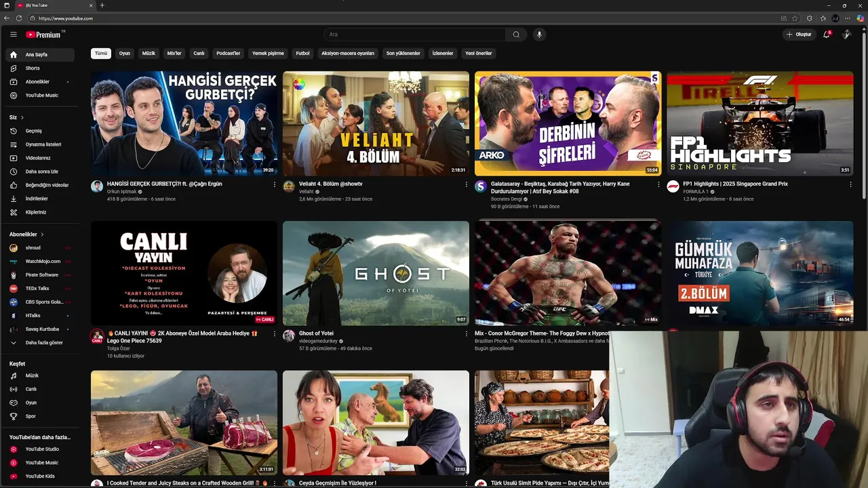Screen dimensions: 868x488
Task: Open Savaş Kurtbaba channel in subscriptions
Action: point(39,329)
